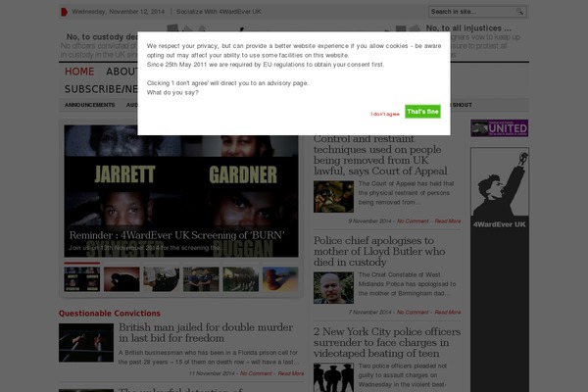Read More on 9 November article
The width and height of the screenshot is (588, 392).
[448, 220]
